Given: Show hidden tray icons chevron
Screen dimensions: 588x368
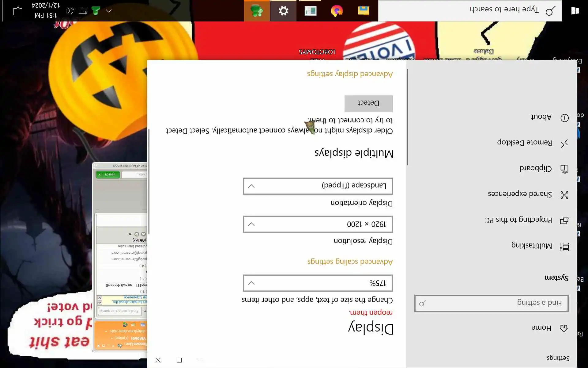Looking at the screenshot, I should (x=109, y=11).
